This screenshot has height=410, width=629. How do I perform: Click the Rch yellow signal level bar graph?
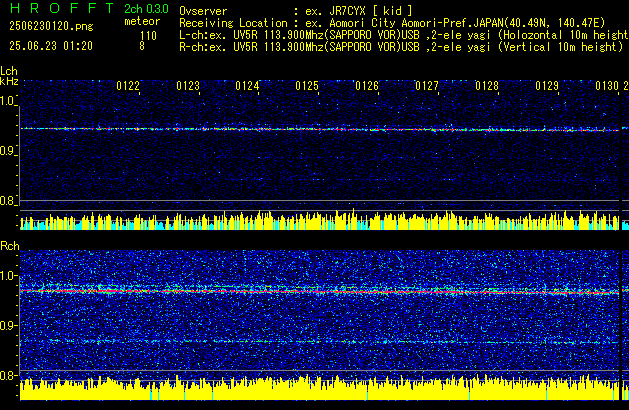[320, 388]
